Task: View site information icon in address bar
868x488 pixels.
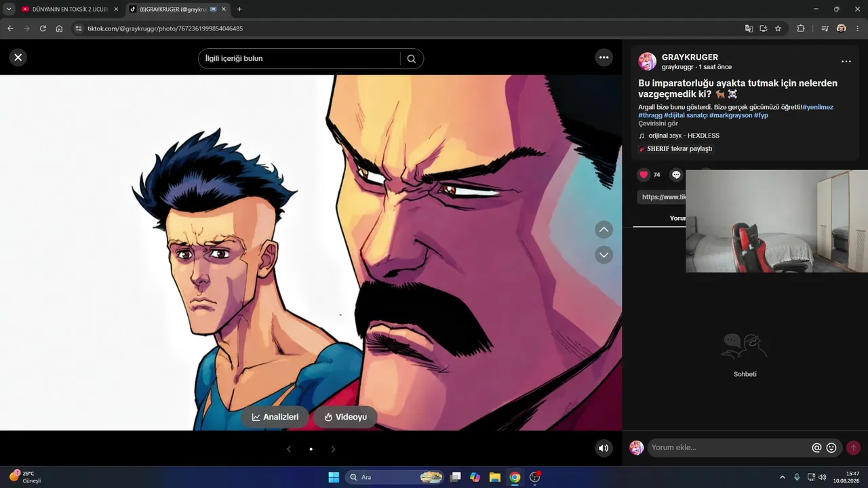Action: coord(78,28)
